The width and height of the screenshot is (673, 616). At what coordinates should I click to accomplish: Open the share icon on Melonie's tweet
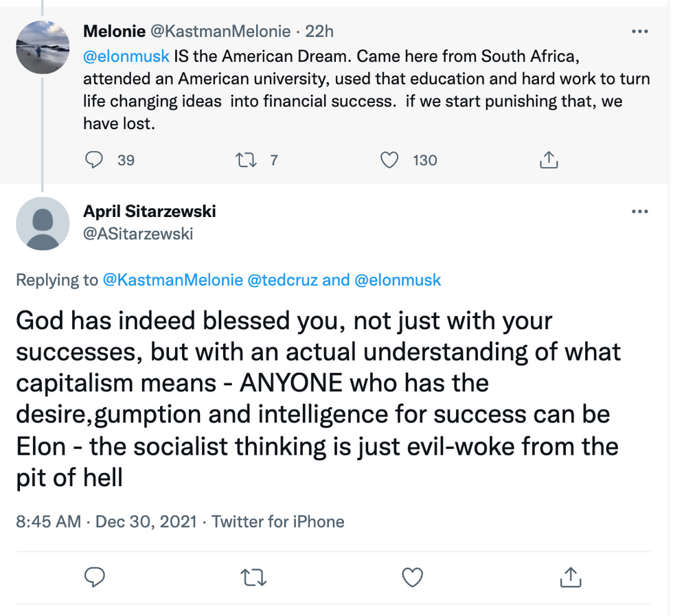(548, 159)
